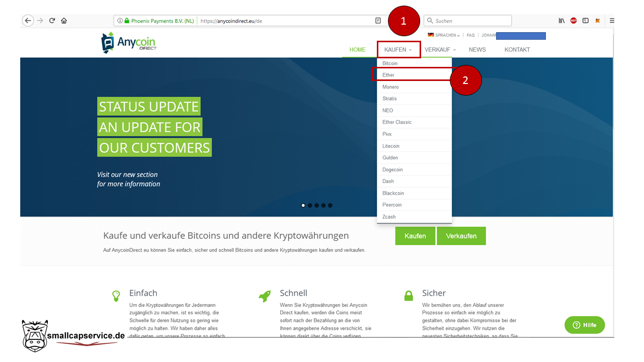Go to the browser home page icon
The height and width of the screenshot is (362, 644).
(64, 21)
